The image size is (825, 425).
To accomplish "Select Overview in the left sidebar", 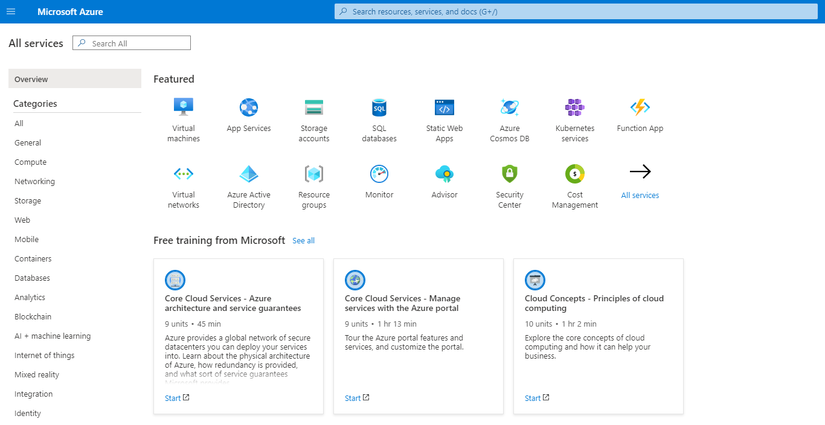I will (75, 79).
